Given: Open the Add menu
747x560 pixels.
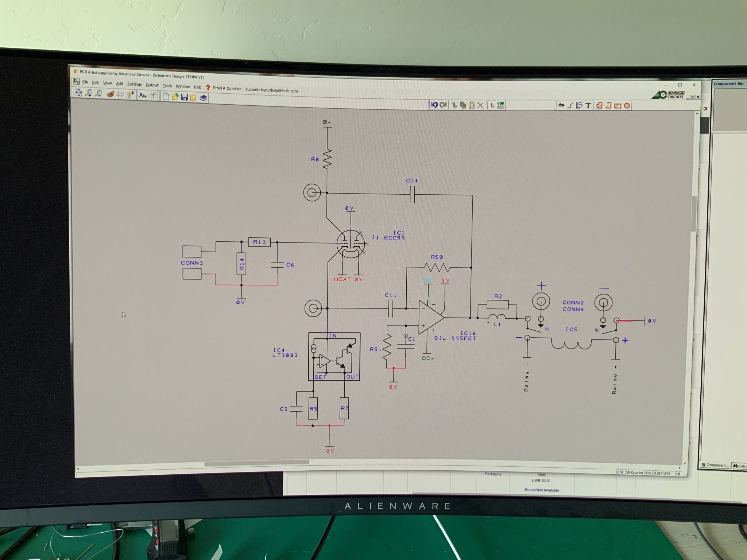Looking at the screenshot, I should coord(119,84).
